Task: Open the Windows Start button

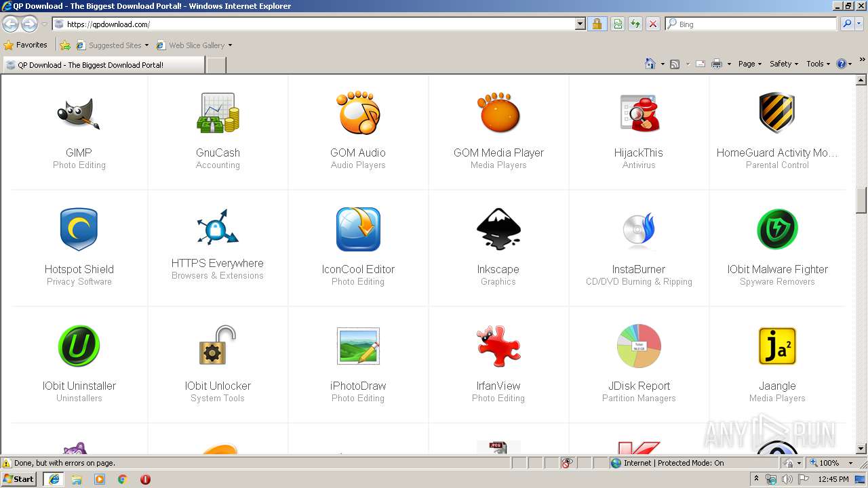Action: (x=19, y=479)
